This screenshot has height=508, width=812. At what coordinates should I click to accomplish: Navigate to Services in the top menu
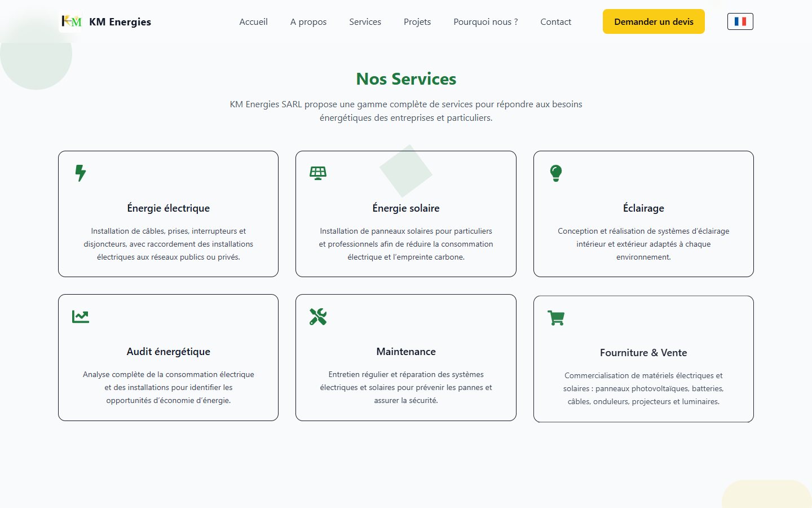pyautogui.click(x=365, y=21)
